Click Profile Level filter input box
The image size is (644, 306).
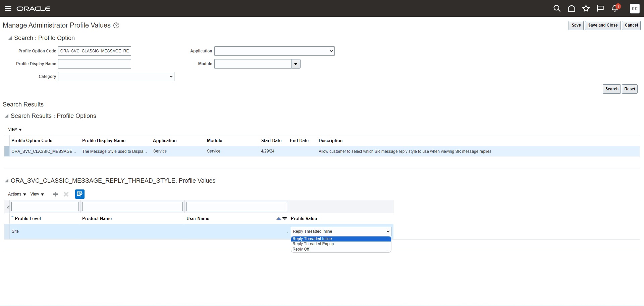[x=45, y=207]
